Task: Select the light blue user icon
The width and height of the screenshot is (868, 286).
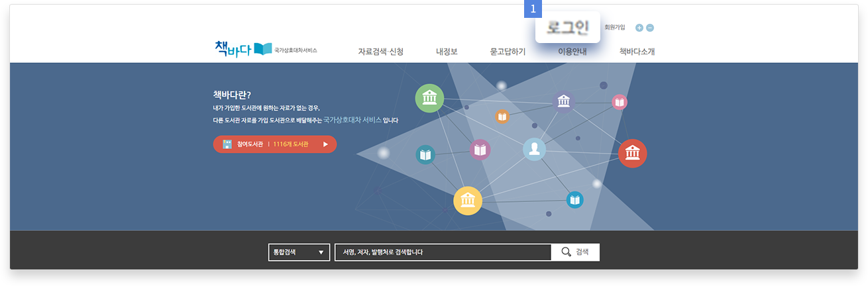Action: point(534,150)
